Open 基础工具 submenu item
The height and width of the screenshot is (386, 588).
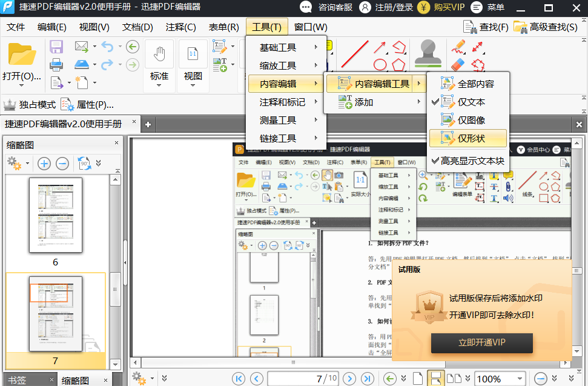(286, 48)
